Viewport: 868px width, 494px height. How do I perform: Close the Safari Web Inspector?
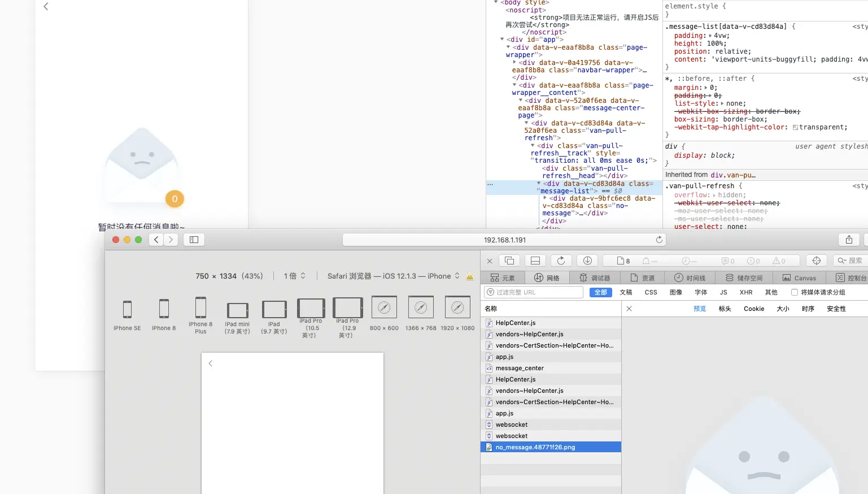point(490,261)
